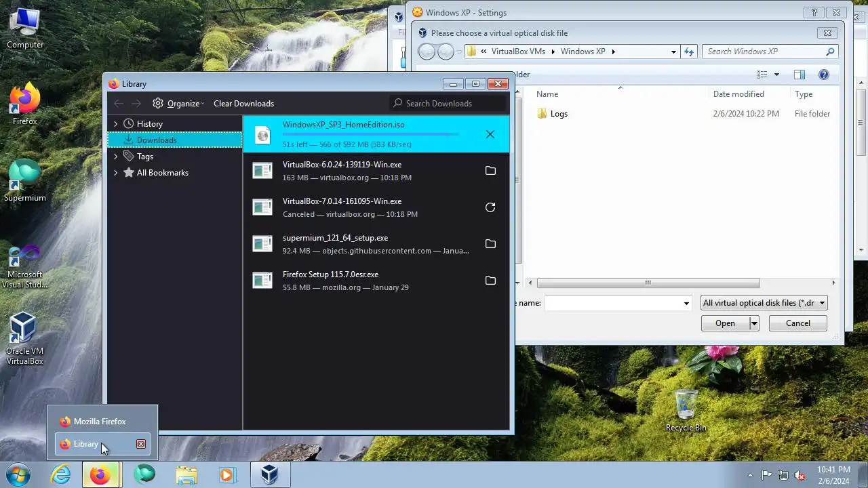Clear Downloads list
868x488 pixels.
[243, 103]
